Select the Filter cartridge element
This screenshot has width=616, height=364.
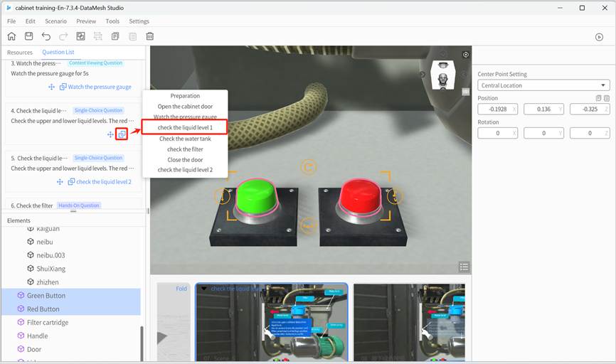click(x=48, y=323)
